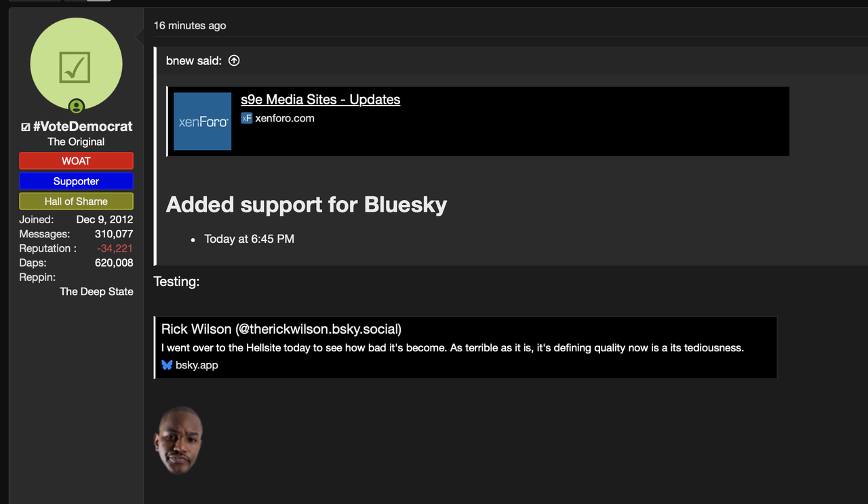Click the -34,221 reputation value
The width and height of the screenshot is (868, 504).
(115, 248)
